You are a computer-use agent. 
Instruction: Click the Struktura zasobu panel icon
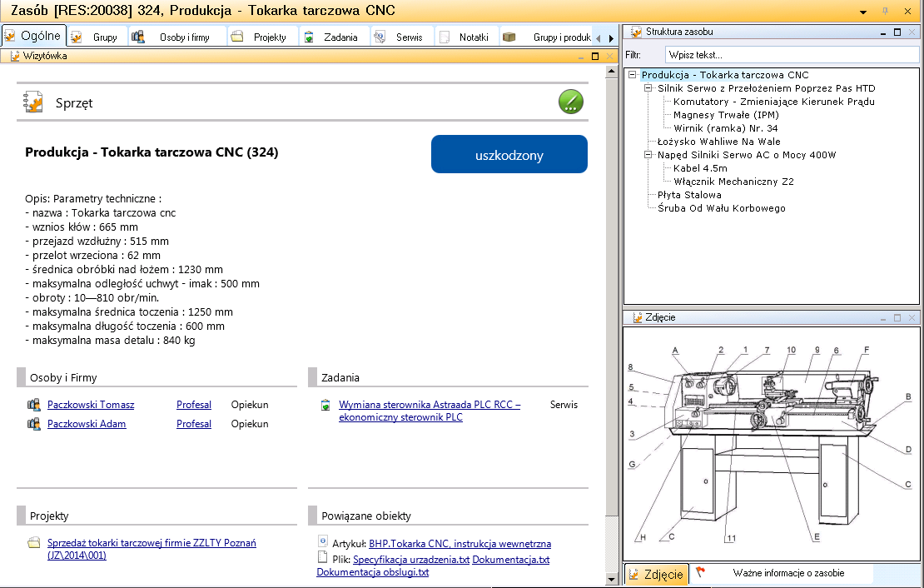pyautogui.click(x=636, y=32)
